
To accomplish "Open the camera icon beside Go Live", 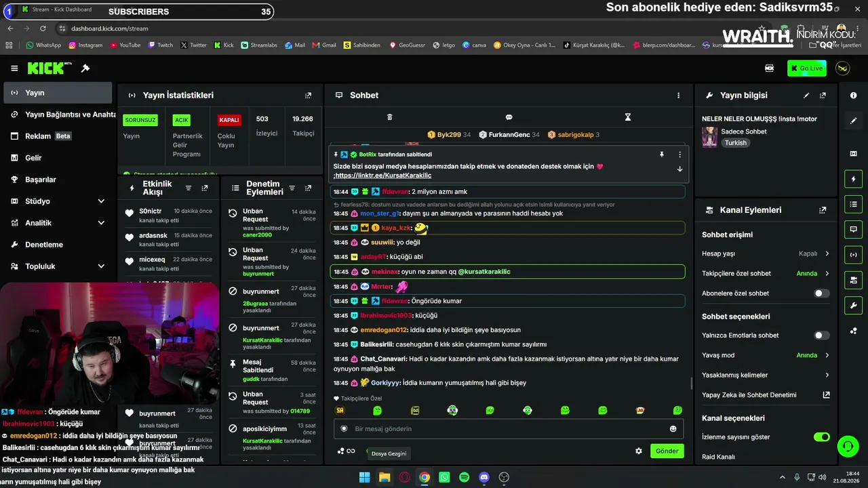I will coord(770,68).
